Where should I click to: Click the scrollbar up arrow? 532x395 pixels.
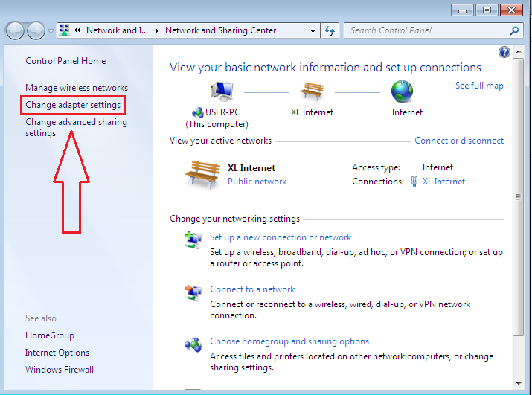pos(519,51)
